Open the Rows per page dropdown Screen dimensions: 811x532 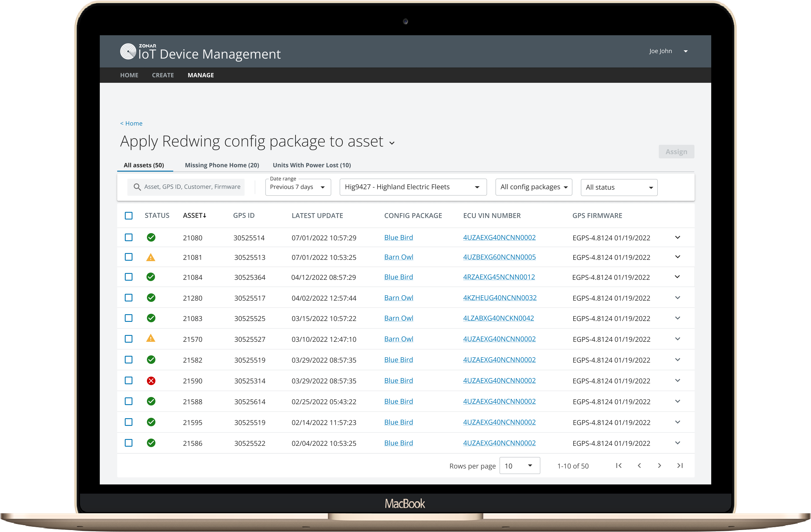(520, 466)
